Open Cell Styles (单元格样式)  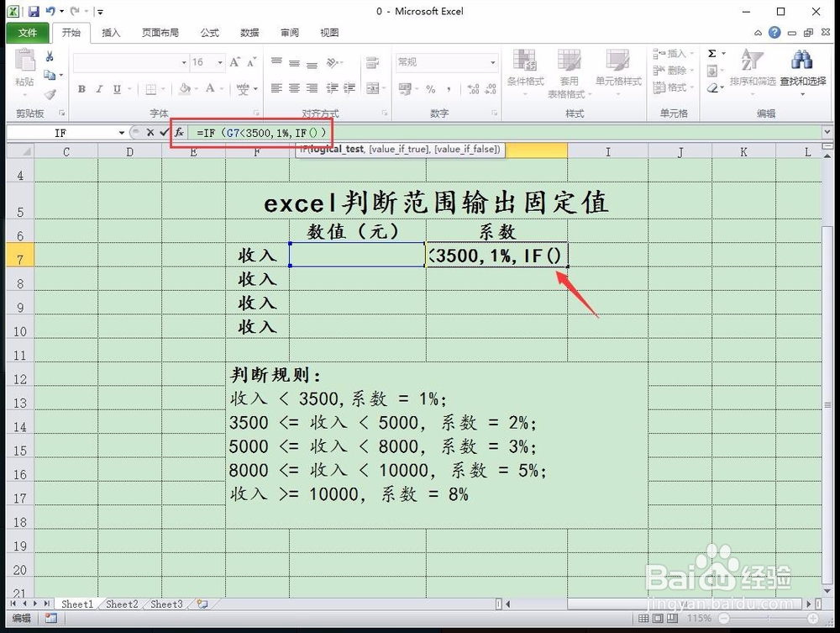tap(618, 72)
